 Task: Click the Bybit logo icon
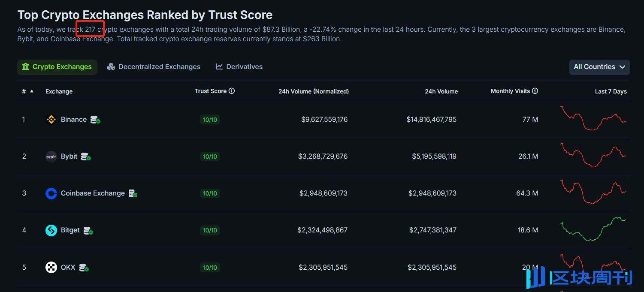click(x=51, y=157)
